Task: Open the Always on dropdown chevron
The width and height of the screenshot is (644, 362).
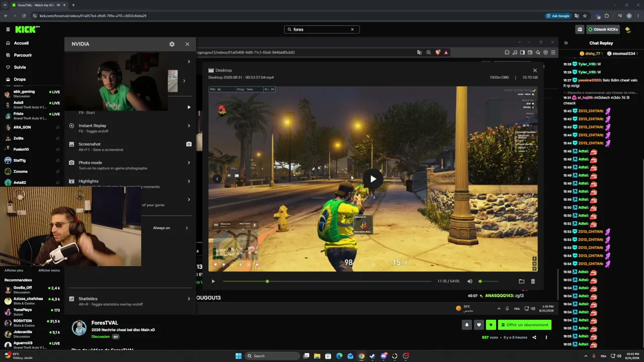Action: click(187, 228)
